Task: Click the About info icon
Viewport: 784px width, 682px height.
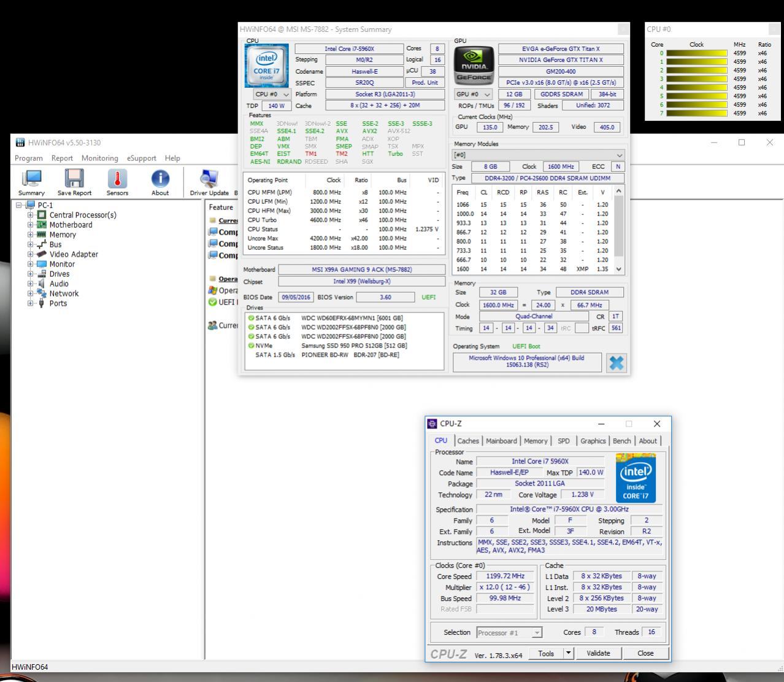Action: coord(160,178)
